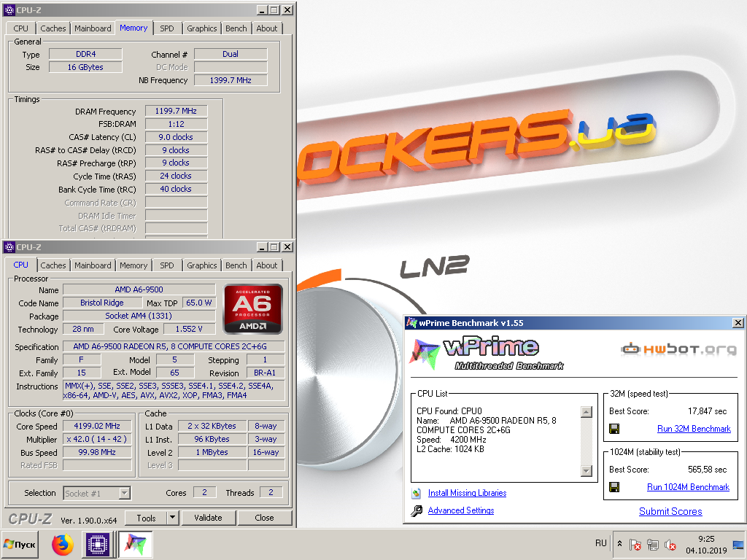The image size is (747, 560).
Task: Click the network tray icon
Action: [x=653, y=544]
